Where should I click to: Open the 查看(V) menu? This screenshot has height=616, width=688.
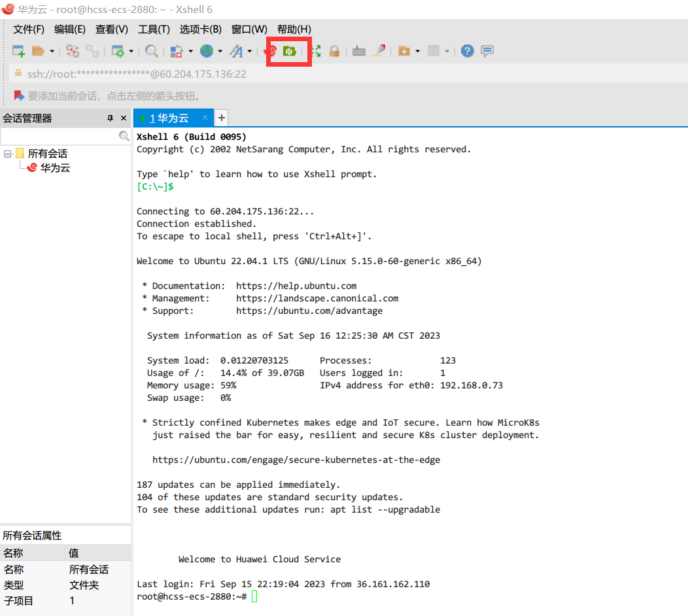(x=111, y=29)
